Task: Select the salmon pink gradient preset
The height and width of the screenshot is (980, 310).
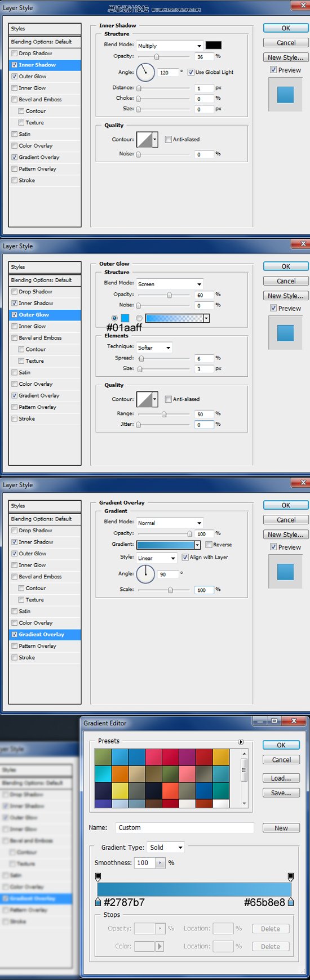Action: (187, 774)
